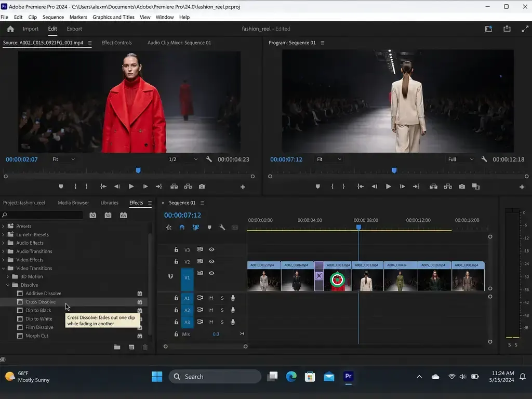Switch to the Effect Controls tab
Image resolution: width=532 pixels, height=399 pixels.
click(116, 43)
